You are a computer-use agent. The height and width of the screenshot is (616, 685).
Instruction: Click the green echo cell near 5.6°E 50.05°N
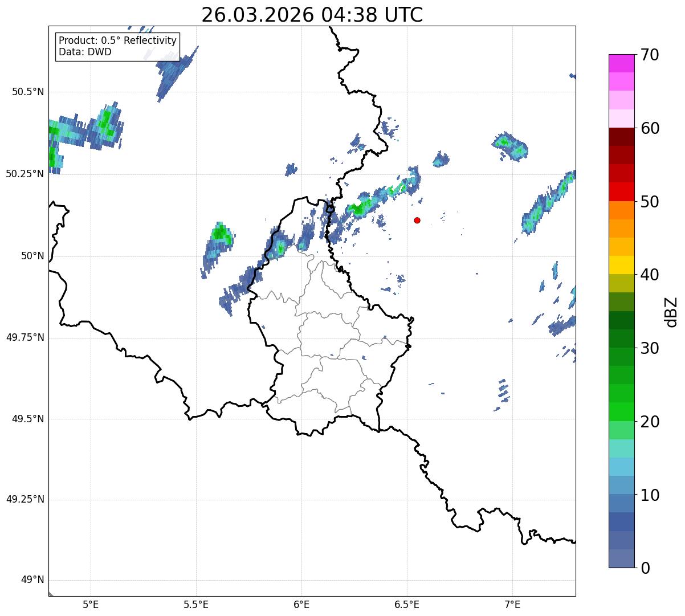[x=220, y=233]
